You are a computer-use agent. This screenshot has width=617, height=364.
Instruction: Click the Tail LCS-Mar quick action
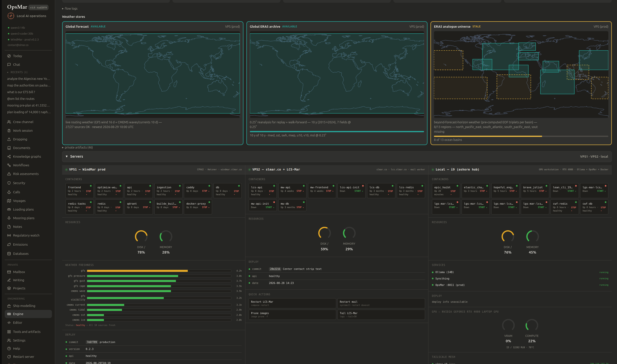381,315
